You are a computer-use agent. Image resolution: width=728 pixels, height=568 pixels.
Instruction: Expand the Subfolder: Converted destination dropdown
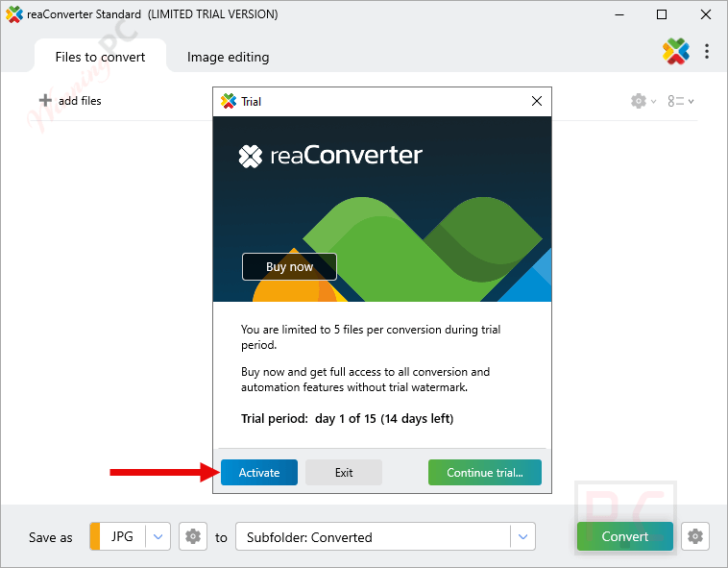click(522, 537)
